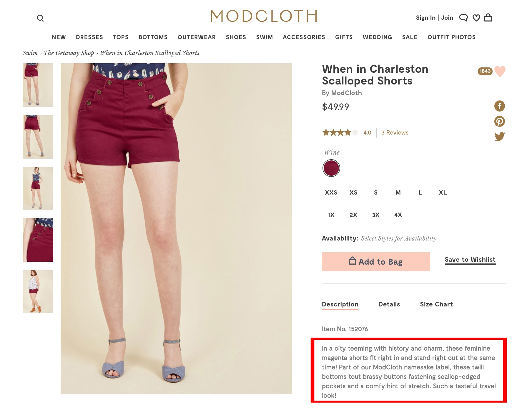Select size XXS

pos(331,193)
